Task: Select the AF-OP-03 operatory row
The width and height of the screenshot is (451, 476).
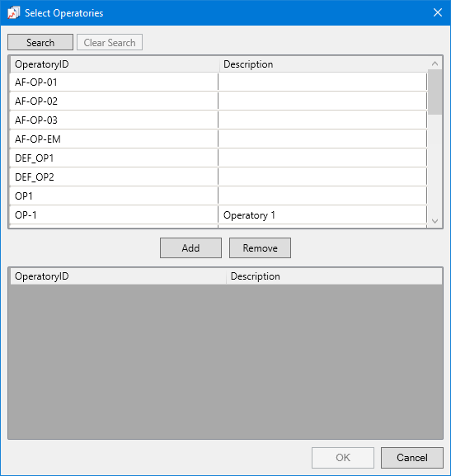Action: pyautogui.click(x=218, y=120)
